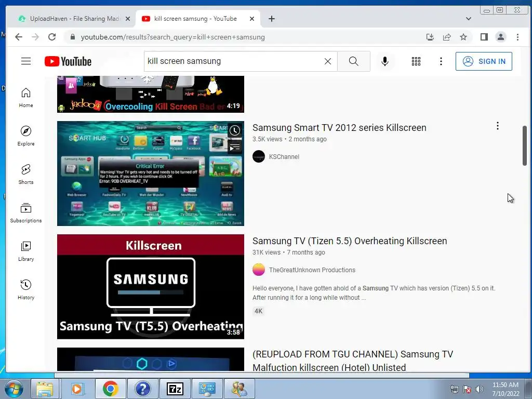Open TheGreatUnknown Productions avatar
This screenshot has width=532, height=399.
(259, 270)
